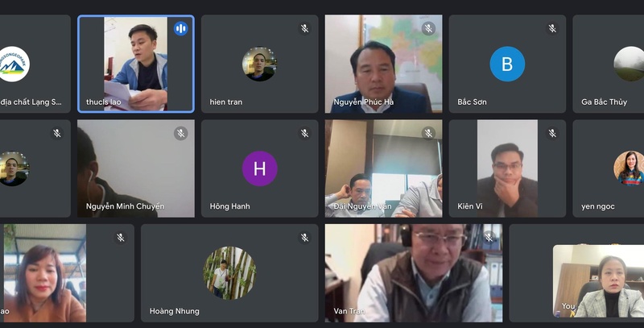The height and width of the screenshot is (328, 644).
Task: Click the Ga Bắc Thủy participant tile
Action: coord(609,64)
